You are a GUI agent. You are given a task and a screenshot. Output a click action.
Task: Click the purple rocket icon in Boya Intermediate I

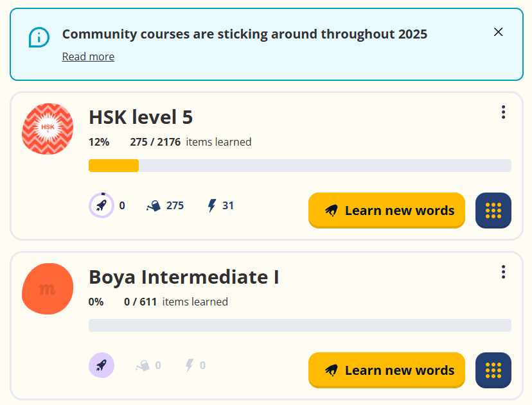(101, 366)
